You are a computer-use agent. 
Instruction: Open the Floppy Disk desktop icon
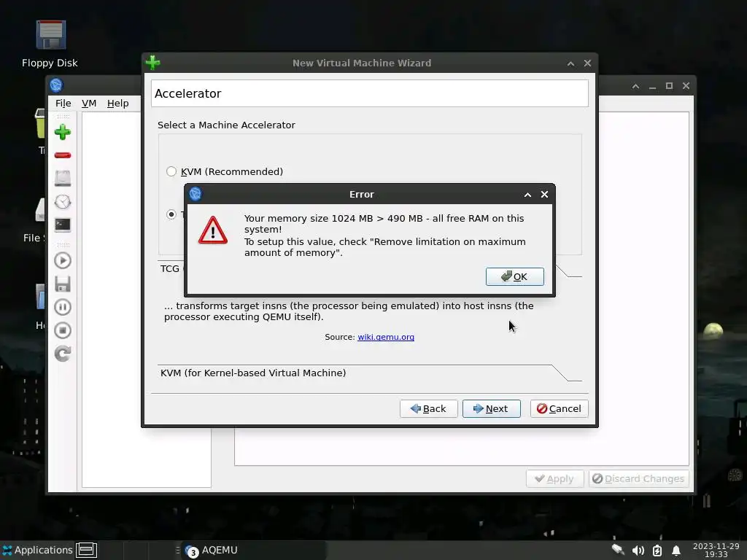click(50, 44)
